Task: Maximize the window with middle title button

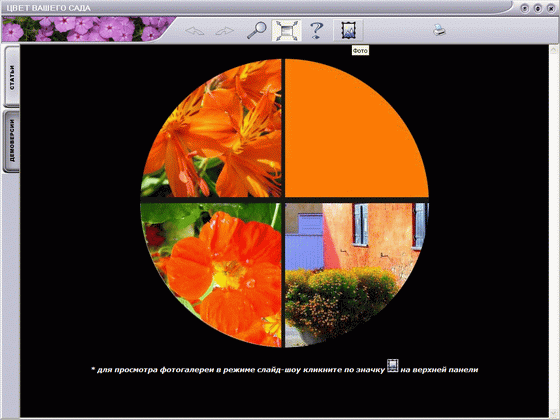Action: 538,8
